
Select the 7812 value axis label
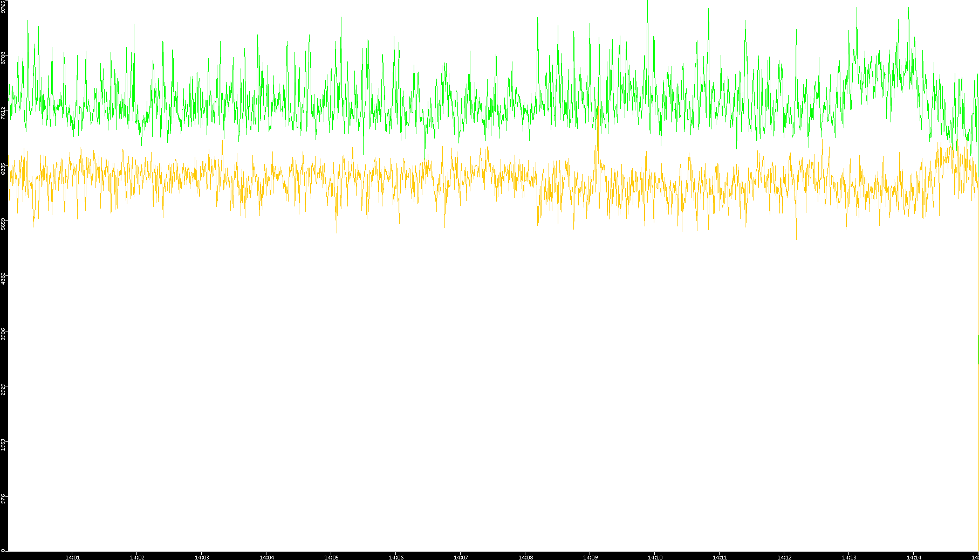point(3,113)
